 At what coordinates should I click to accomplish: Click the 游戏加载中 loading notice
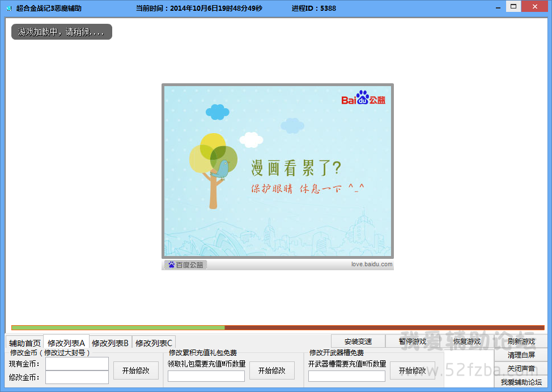click(62, 32)
